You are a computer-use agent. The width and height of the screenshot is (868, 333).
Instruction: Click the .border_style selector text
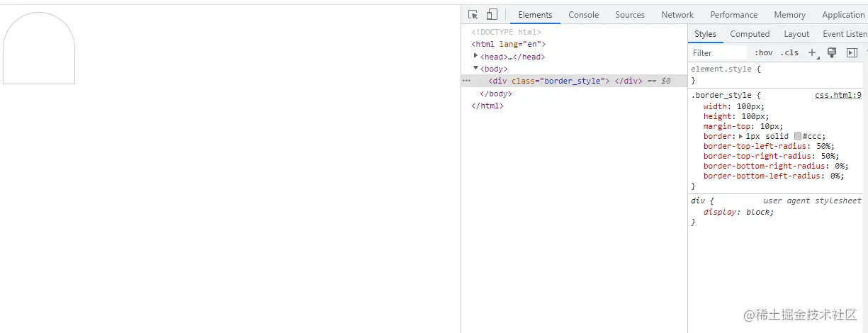pos(721,95)
